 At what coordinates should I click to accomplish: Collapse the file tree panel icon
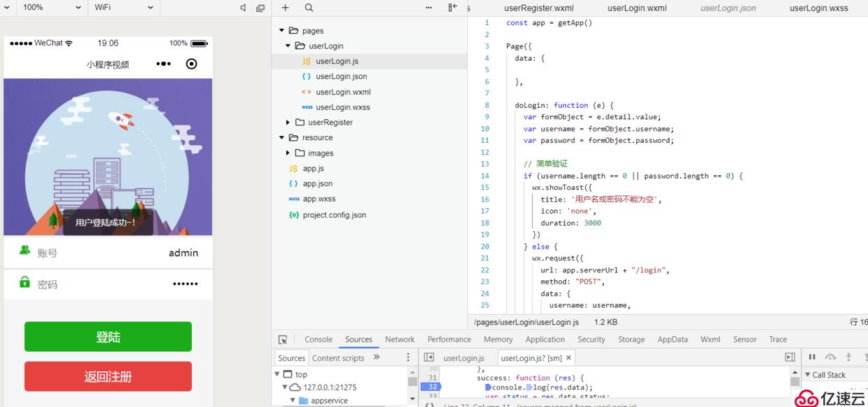(x=452, y=8)
